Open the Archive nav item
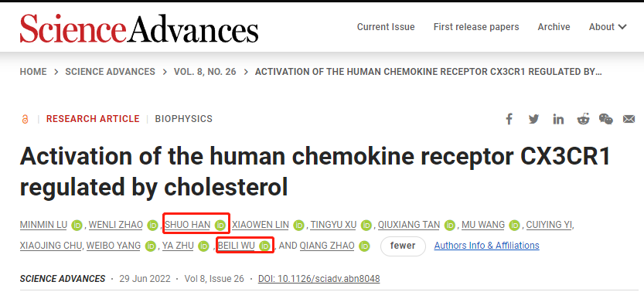The height and width of the screenshot is (292, 644). click(x=554, y=27)
